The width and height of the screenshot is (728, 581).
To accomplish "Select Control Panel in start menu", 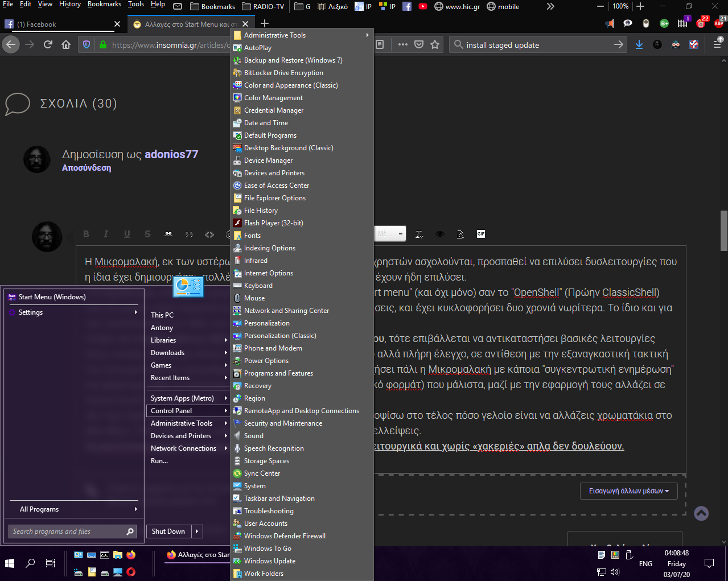I will pyautogui.click(x=188, y=411).
